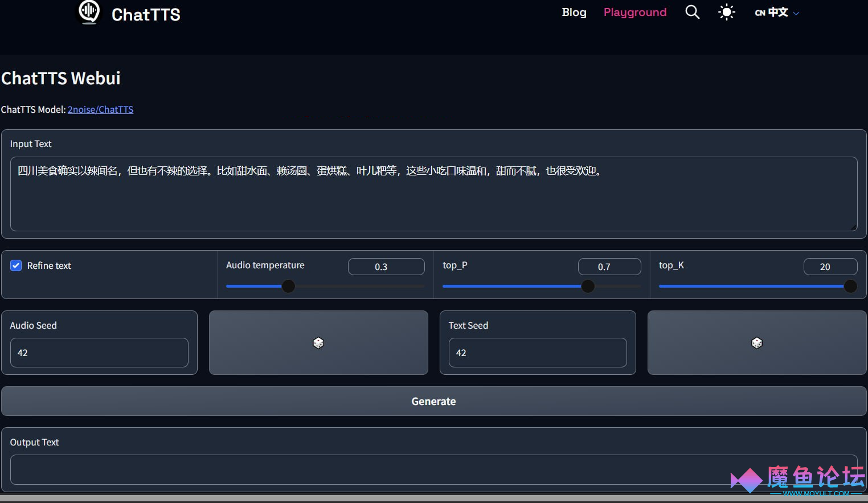The width and height of the screenshot is (868, 503).
Task: Click into the Input Text area
Action: (433, 194)
